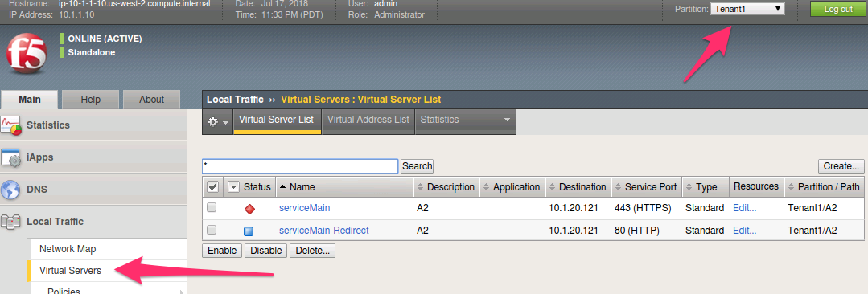Click the Statistics chart icon in sidebar
868x294 pixels.
(x=11, y=125)
